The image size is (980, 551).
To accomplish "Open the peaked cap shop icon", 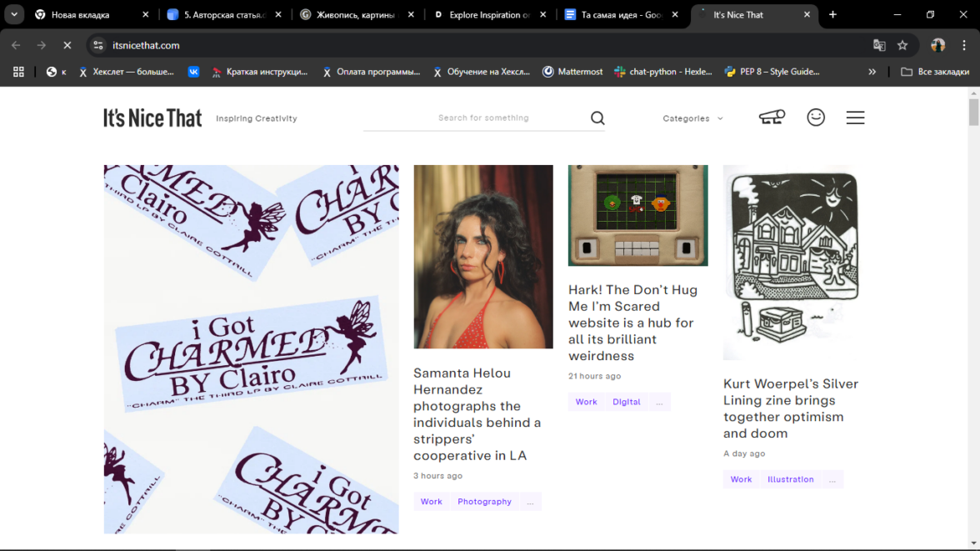I will 772,117.
